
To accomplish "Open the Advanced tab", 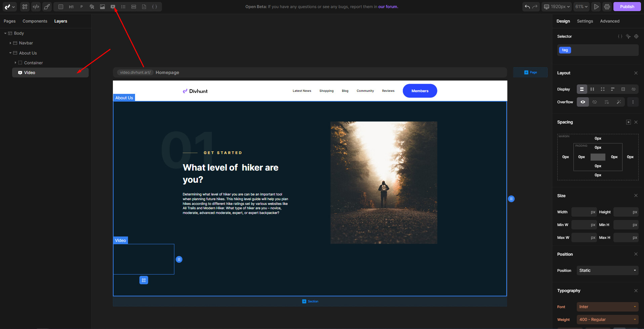I will [610, 21].
